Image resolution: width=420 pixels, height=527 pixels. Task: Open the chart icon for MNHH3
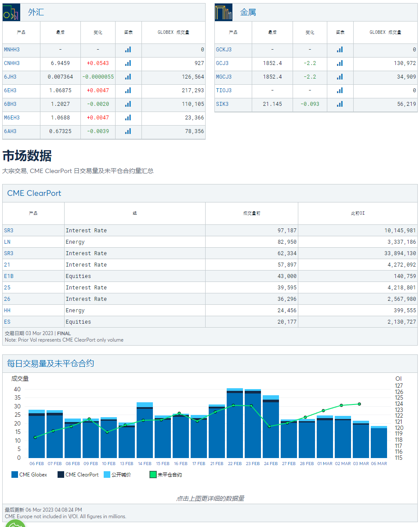pos(128,50)
